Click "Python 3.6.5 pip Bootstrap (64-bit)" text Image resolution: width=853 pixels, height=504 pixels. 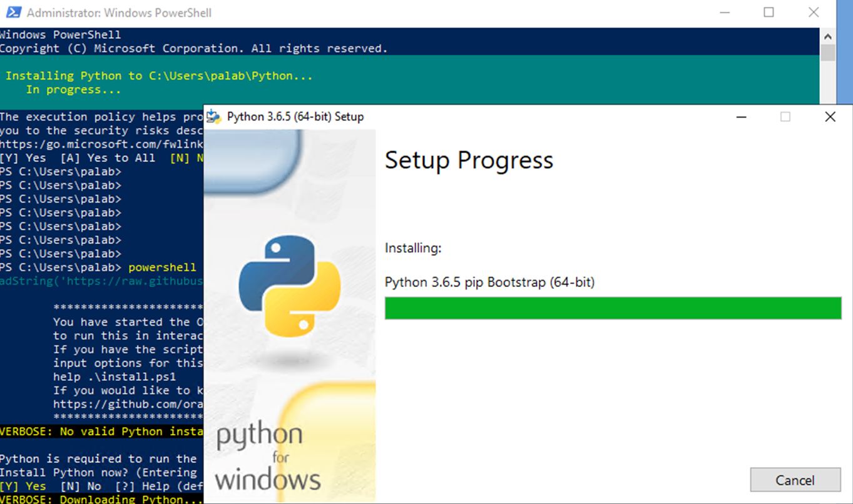[489, 282]
